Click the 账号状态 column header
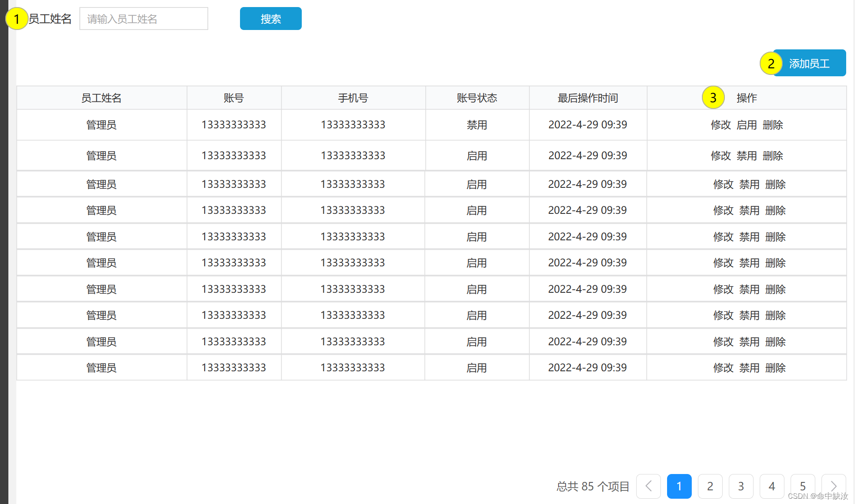This screenshot has width=855, height=504. [477, 98]
